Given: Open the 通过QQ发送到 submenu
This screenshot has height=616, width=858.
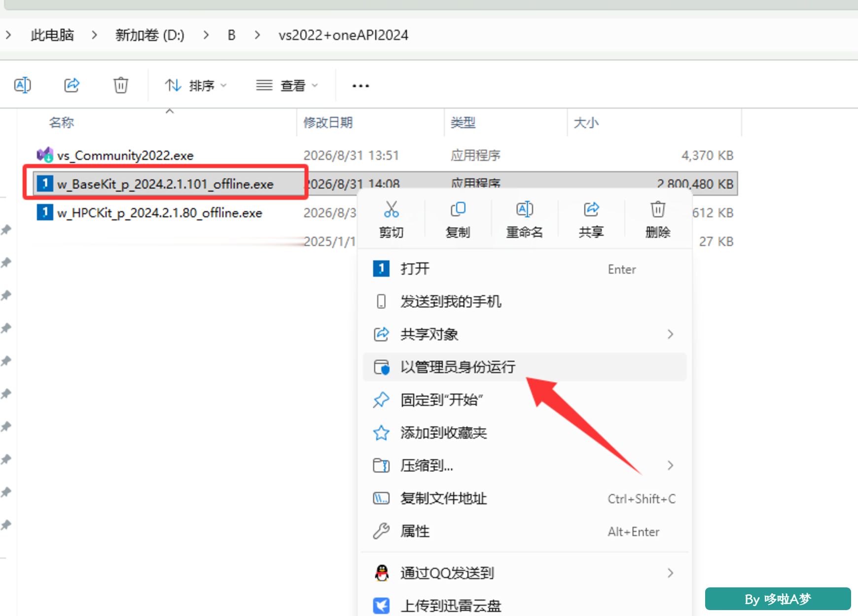Looking at the screenshot, I should point(525,573).
